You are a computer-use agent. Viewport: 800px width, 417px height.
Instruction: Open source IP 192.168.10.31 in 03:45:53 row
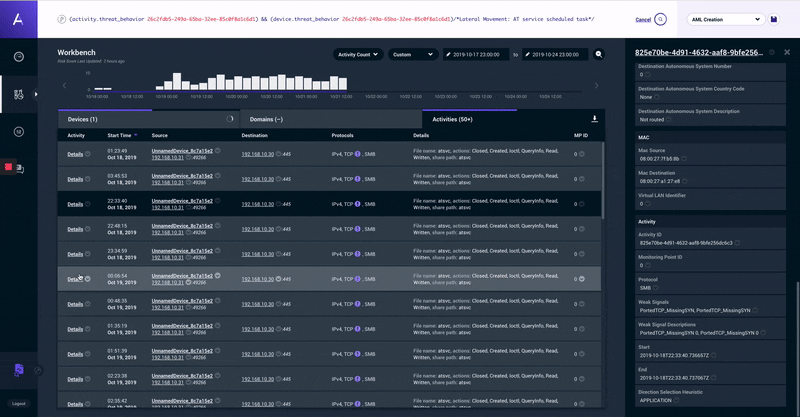point(167,182)
